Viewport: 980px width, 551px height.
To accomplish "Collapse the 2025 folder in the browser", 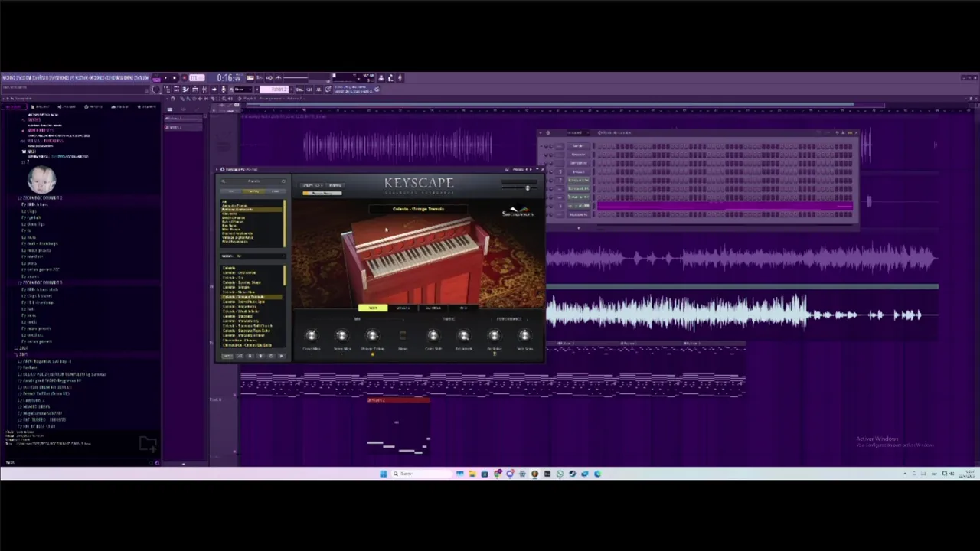I will pos(20,354).
